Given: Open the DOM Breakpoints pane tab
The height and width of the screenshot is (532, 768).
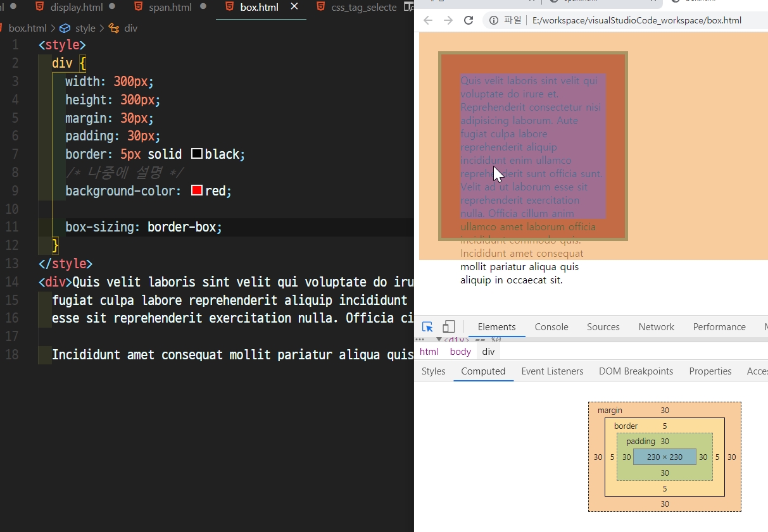Looking at the screenshot, I should (x=636, y=371).
